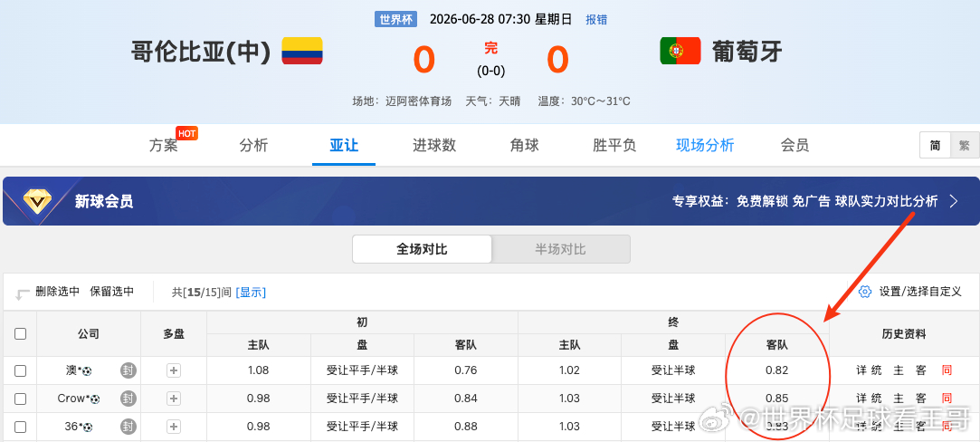Click initial home odds 1.08
The width and height of the screenshot is (980, 442).
tap(258, 370)
